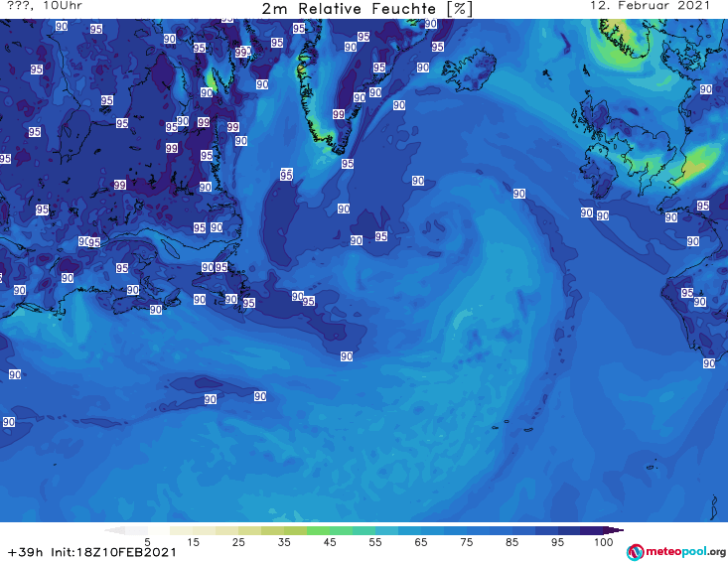Select the dark purple swatch left of 100

pyautogui.click(x=592, y=530)
